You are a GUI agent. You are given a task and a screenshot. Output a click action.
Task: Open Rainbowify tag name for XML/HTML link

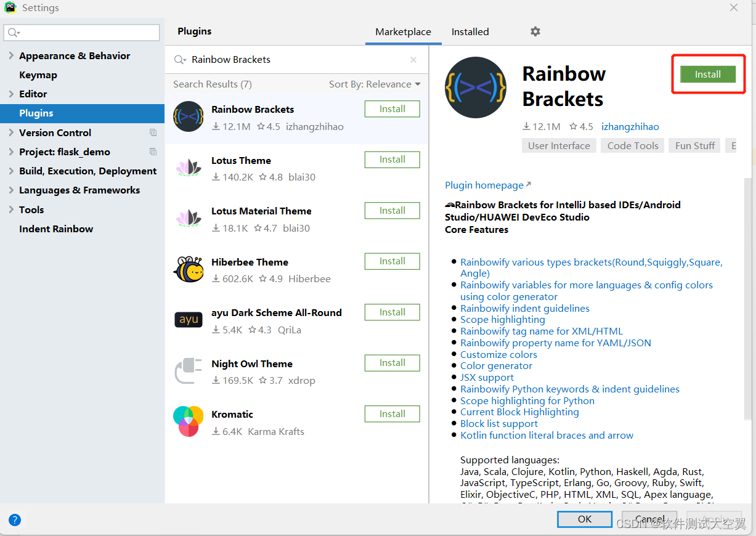coord(542,331)
